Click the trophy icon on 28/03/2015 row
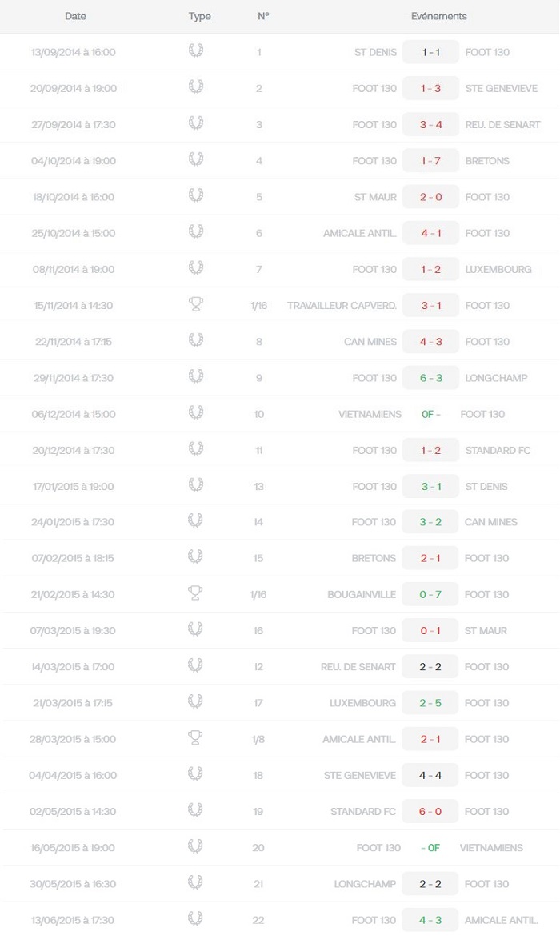The height and width of the screenshot is (936, 560). [x=195, y=737]
